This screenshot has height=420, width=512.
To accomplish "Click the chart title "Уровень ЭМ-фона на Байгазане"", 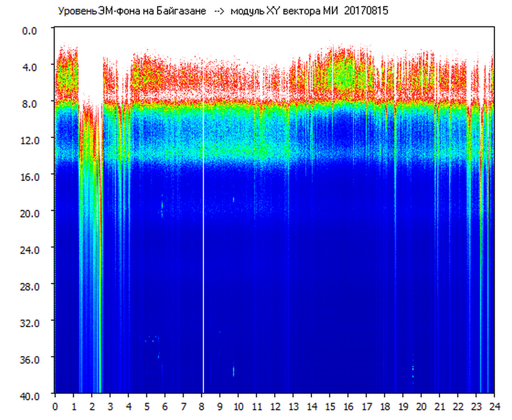I will click(132, 11).
